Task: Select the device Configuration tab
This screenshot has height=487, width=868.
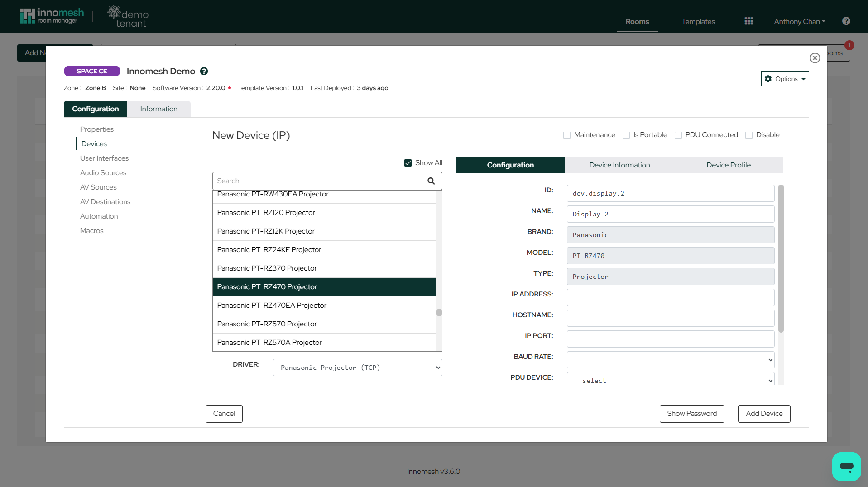Action: pyautogui.click(x=510, y=165)
